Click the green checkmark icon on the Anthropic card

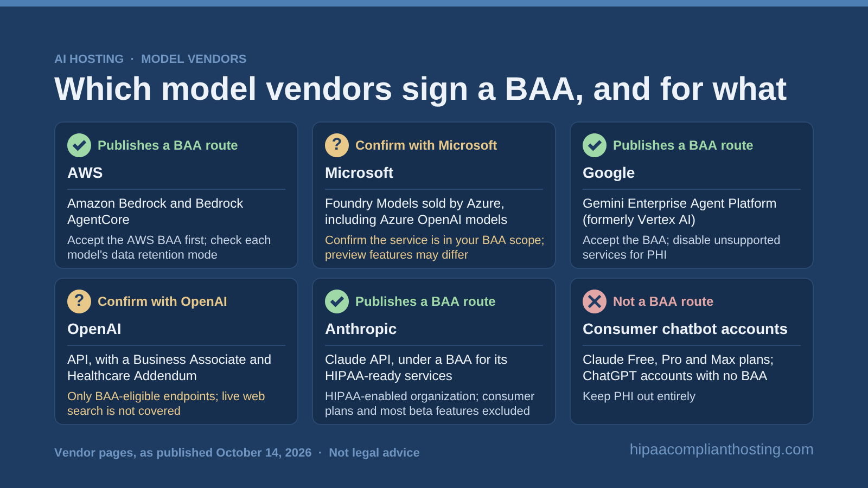point(337,301)
